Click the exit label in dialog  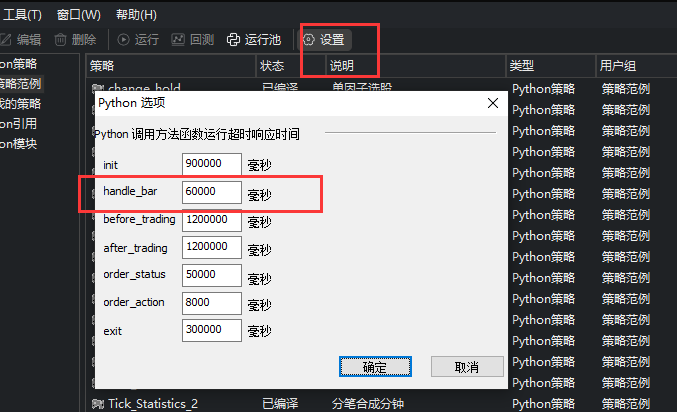[112, 331]
